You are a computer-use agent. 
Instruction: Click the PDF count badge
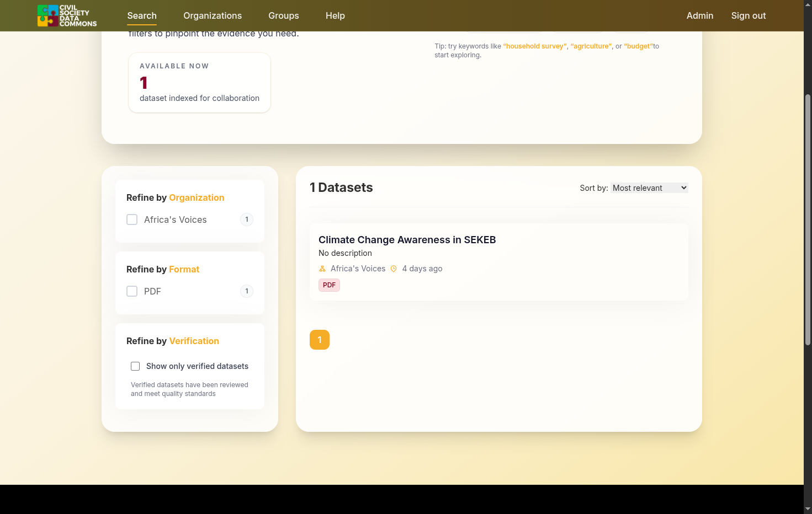click(x=247, y=291)
